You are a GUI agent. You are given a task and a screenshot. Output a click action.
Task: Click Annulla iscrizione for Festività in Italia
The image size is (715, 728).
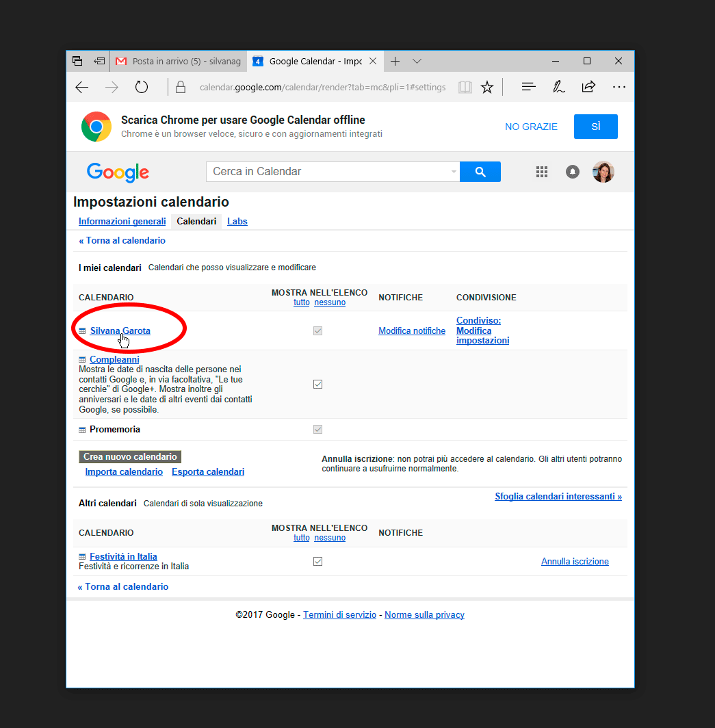[575, 561]
